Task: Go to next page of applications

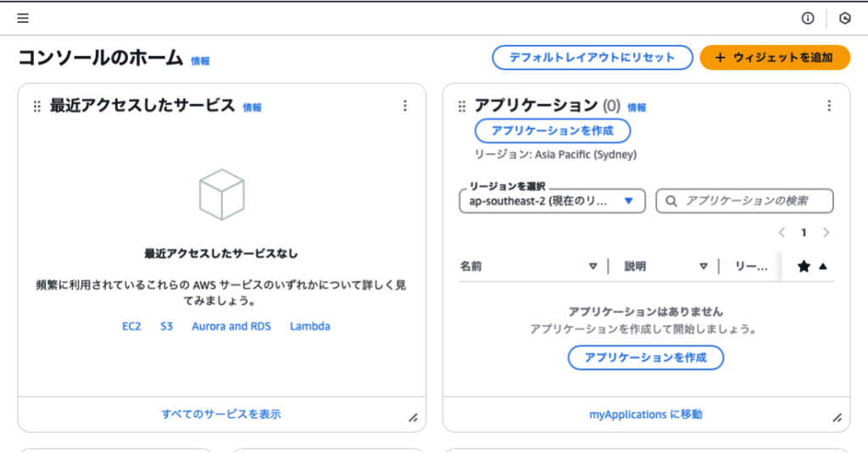Action: pyautogui.click(x=826, y=233)
